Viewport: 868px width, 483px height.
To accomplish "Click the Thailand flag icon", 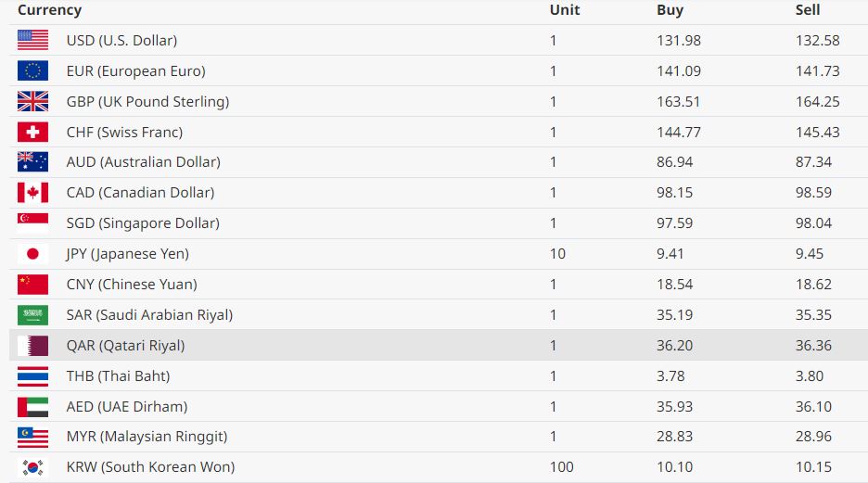I will pos(32,376).
